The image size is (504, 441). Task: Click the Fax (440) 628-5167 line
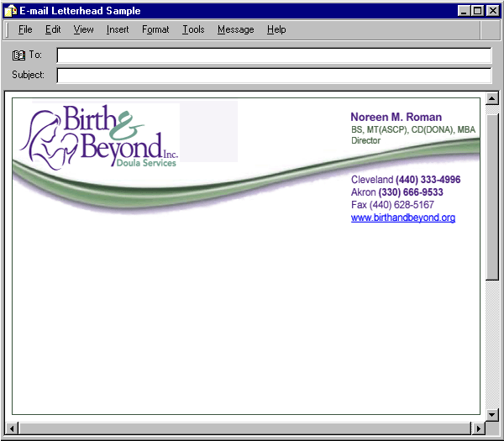(392, 205)
